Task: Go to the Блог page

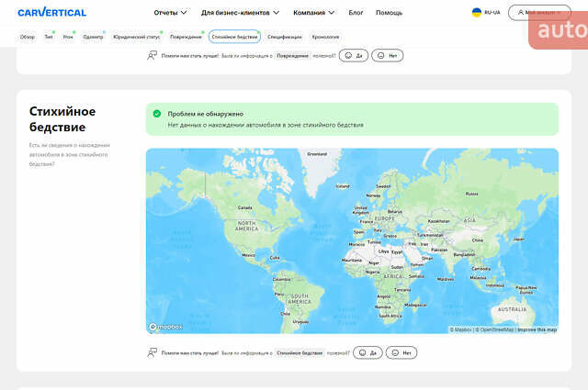Action: click(x=356, y=13)
